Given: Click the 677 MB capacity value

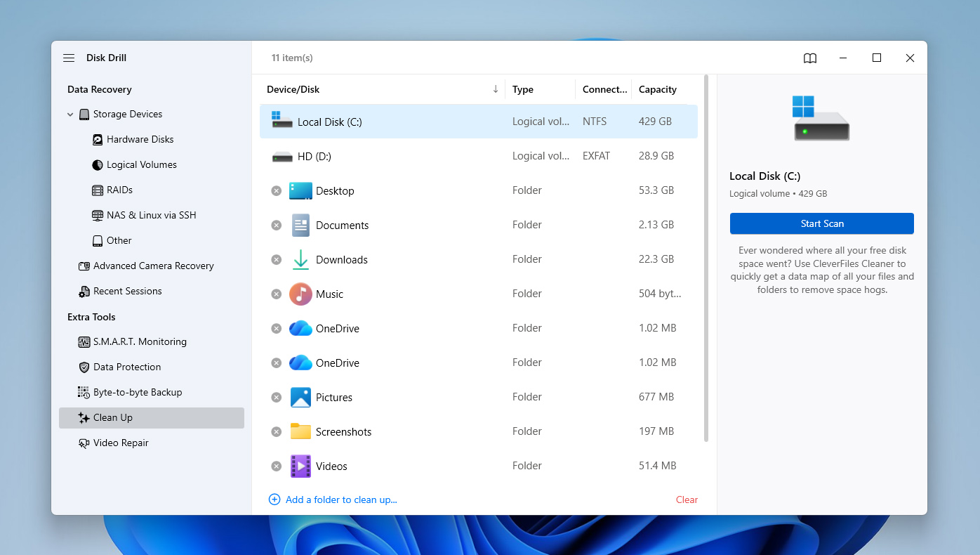Looking at the screenshot, I should click(656, 397).
